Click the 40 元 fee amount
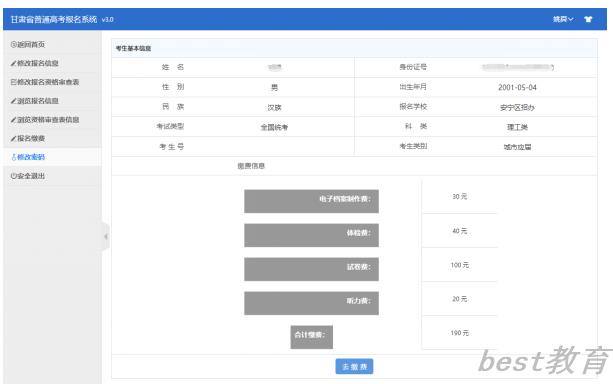The width and height of the screenshot is (613, 384). click(x=459, y=231)
